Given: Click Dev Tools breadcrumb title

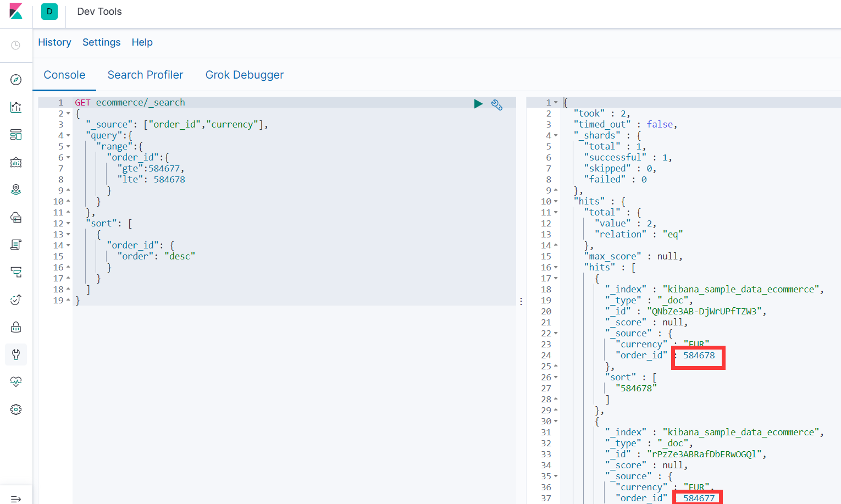Looking at the screenshot, I should (x=99, y=12).
